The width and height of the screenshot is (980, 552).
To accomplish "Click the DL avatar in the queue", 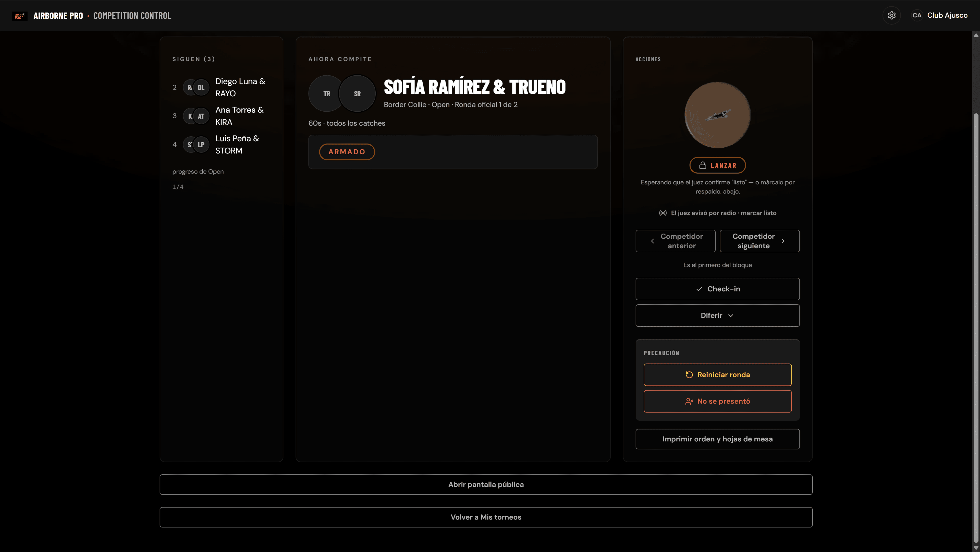I will pos(201,88).
